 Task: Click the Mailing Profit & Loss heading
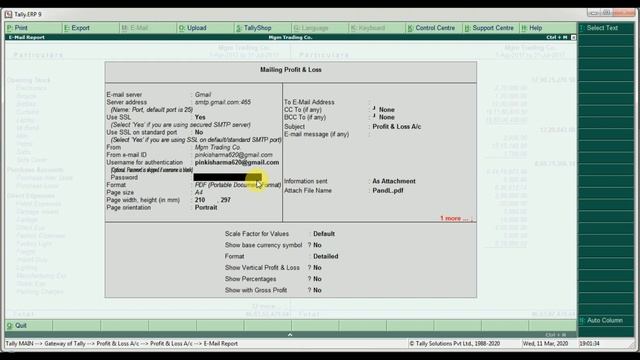click(x=291, y=70)
